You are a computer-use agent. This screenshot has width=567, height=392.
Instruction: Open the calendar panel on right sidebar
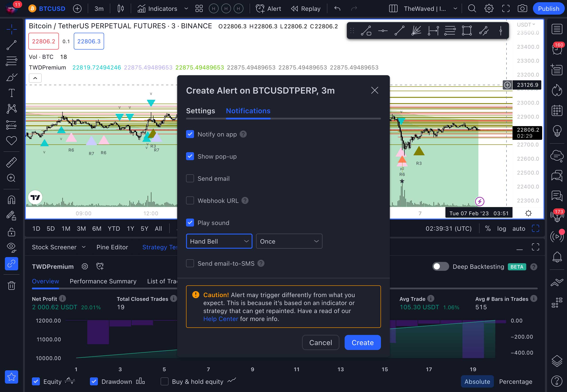pyautogui.click(x=557, y=110)
